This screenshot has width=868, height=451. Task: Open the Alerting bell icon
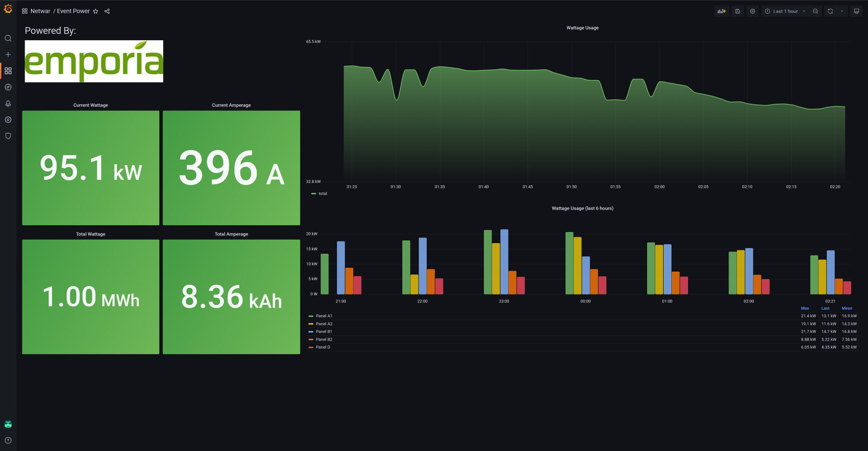[8, 104]
